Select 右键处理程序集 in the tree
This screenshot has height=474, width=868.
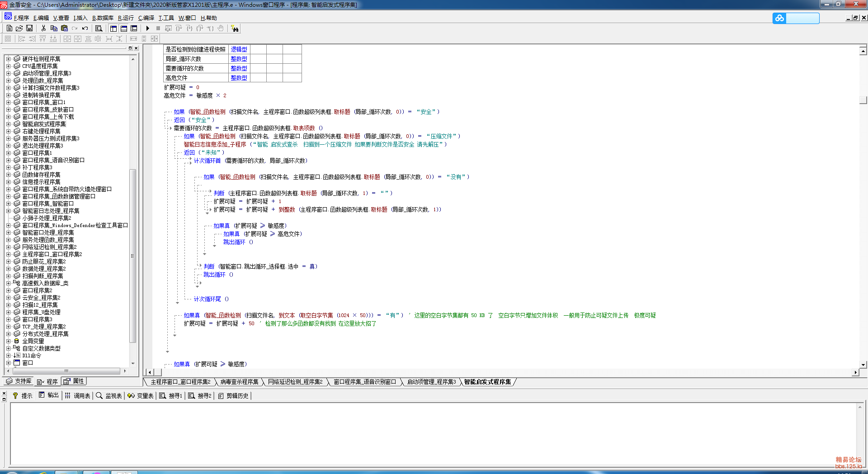point(41,131)
